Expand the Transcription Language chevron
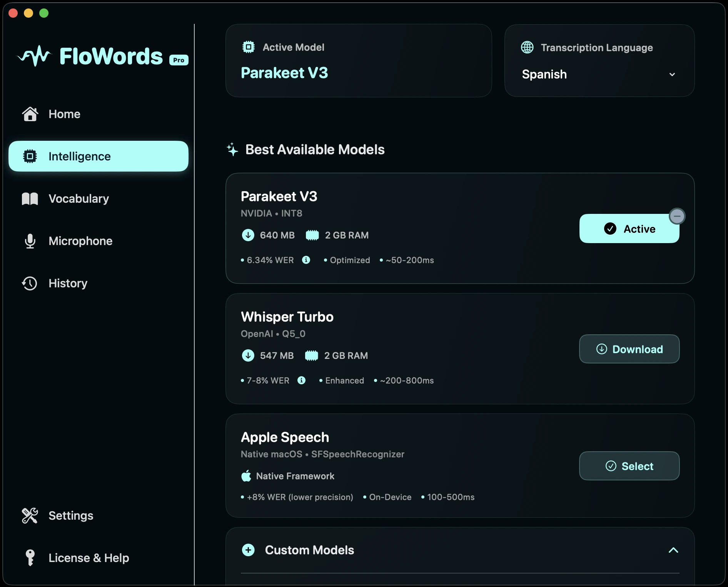 672,74
